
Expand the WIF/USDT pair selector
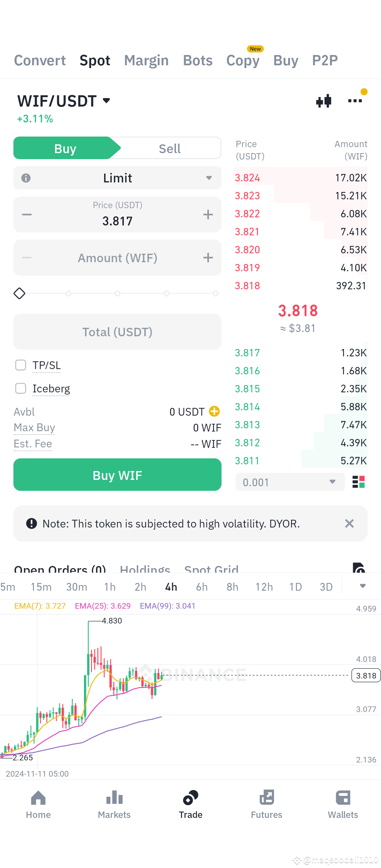(x=64, y=101)
